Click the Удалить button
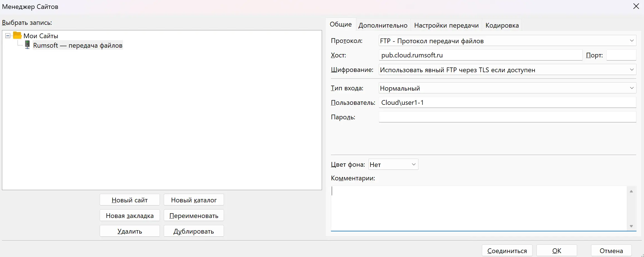This screenshot has width=644, height=257. click(x=130, y=231)
